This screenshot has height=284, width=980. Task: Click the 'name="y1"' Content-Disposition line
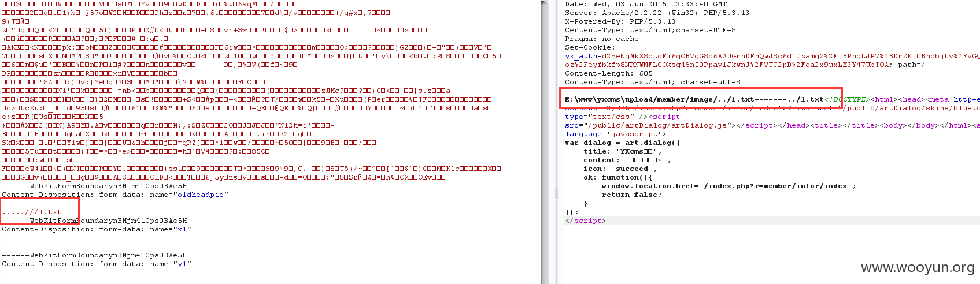[97, 264]
